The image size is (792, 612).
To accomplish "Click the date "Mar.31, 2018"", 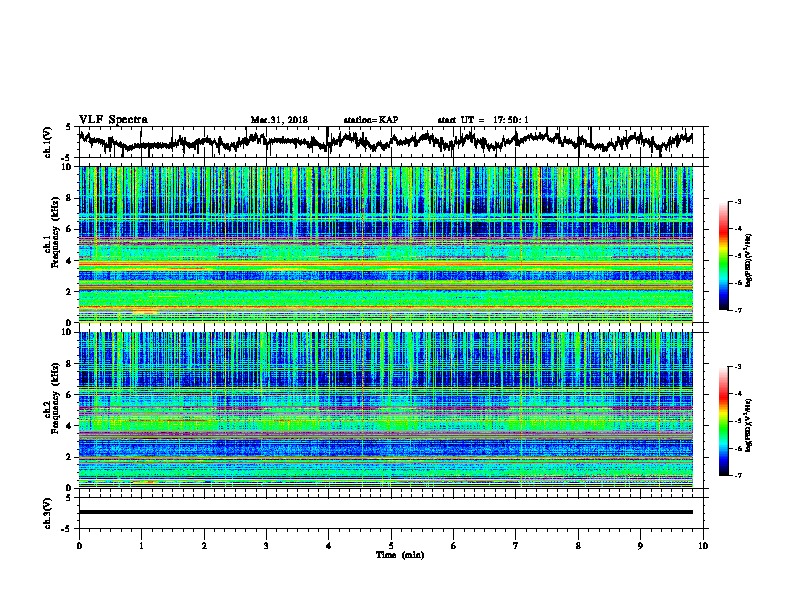I will click(x=279, y=120).
